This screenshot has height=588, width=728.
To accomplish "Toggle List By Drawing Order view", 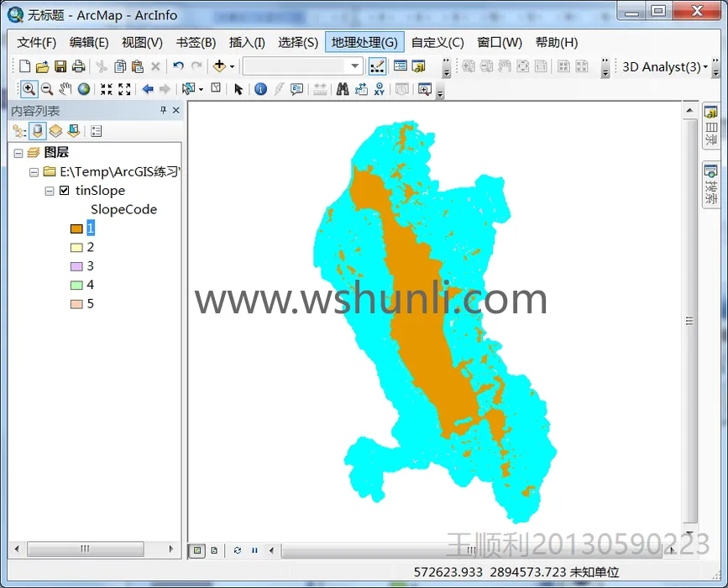I will (19, 131).
